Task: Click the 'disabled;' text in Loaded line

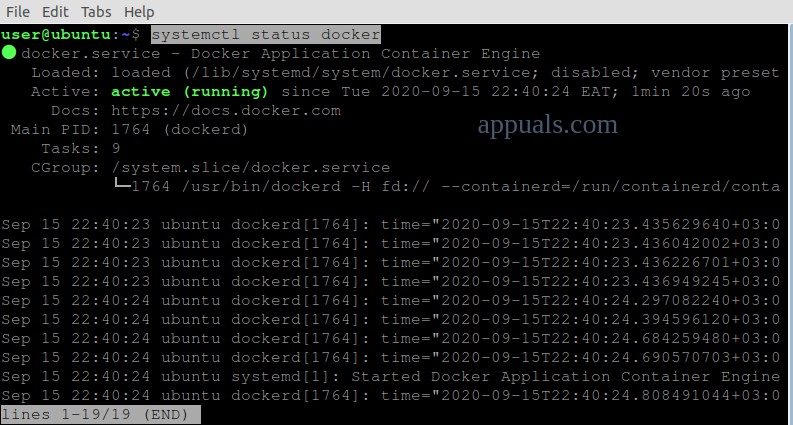Action: point(595,73)
